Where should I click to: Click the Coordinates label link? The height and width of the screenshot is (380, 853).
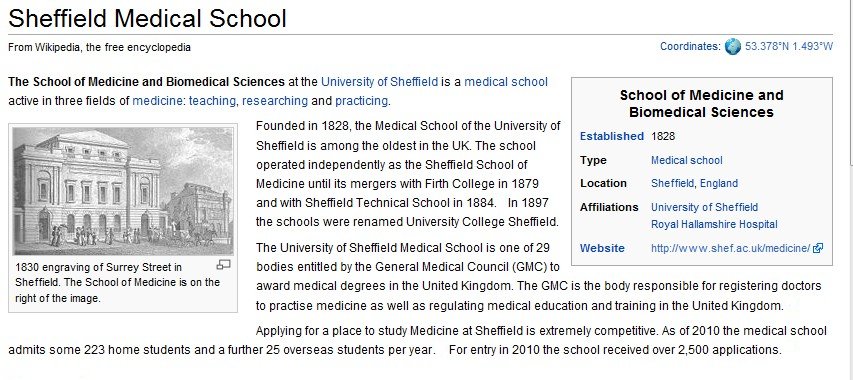[x=690, y=47]
